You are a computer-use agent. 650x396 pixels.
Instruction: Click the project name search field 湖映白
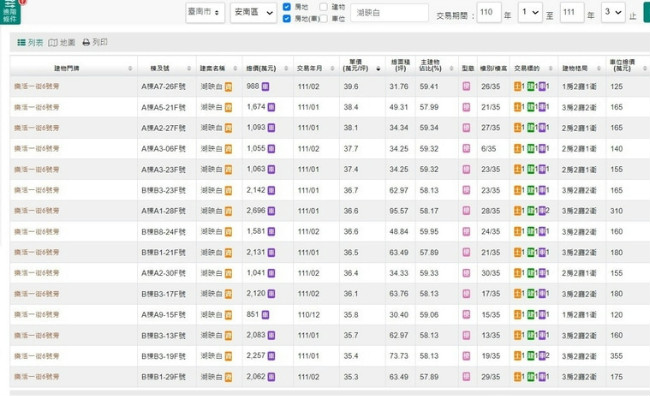tap(390, 12)
